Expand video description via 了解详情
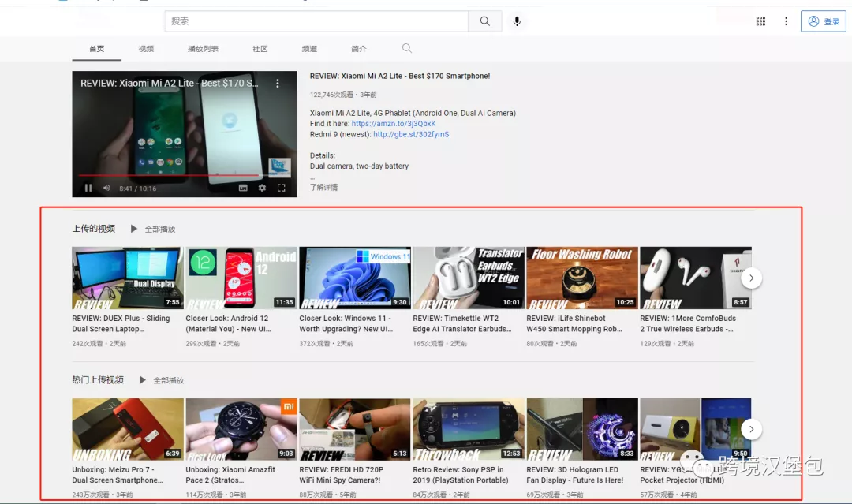This screenshot has height=504, width=852. click(324, 188)
